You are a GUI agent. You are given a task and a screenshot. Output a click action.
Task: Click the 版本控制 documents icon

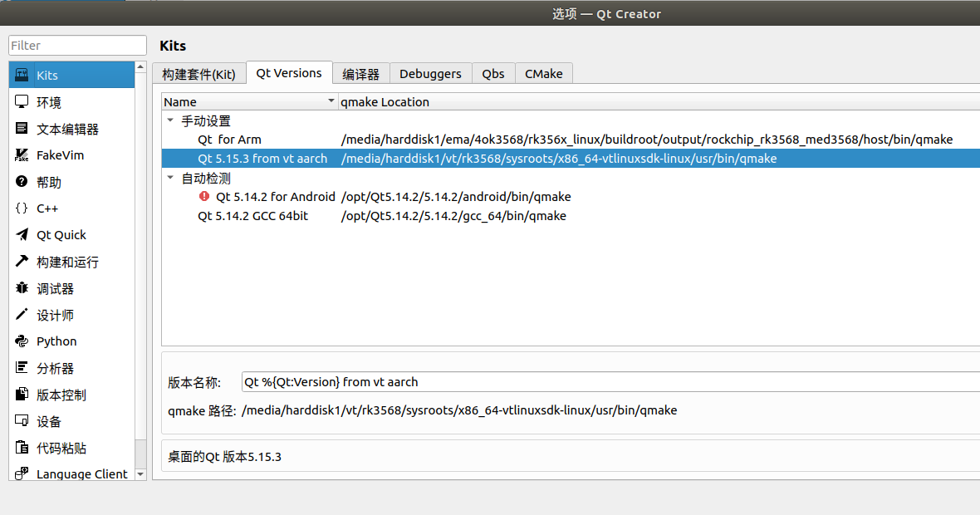22,394
